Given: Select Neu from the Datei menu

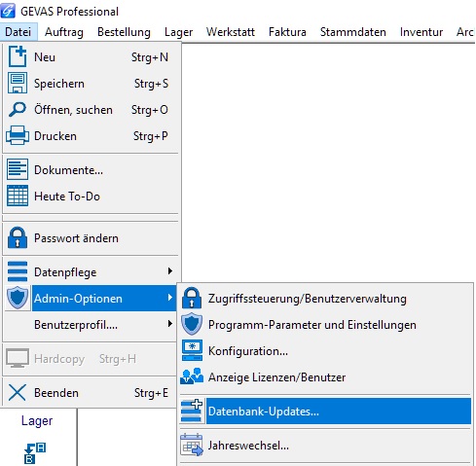Looking at the screenshot, I should (91, 57).
